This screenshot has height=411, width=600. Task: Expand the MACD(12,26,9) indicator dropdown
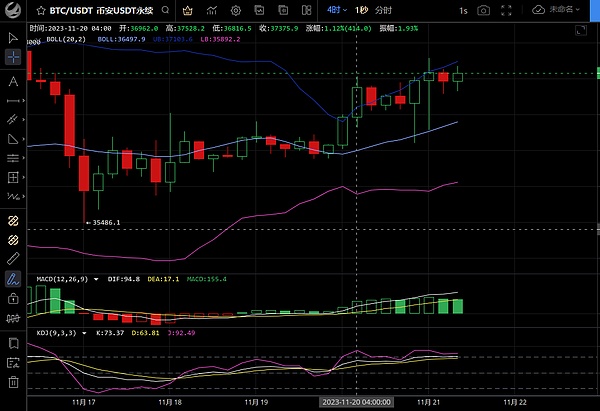click(99, 279)
